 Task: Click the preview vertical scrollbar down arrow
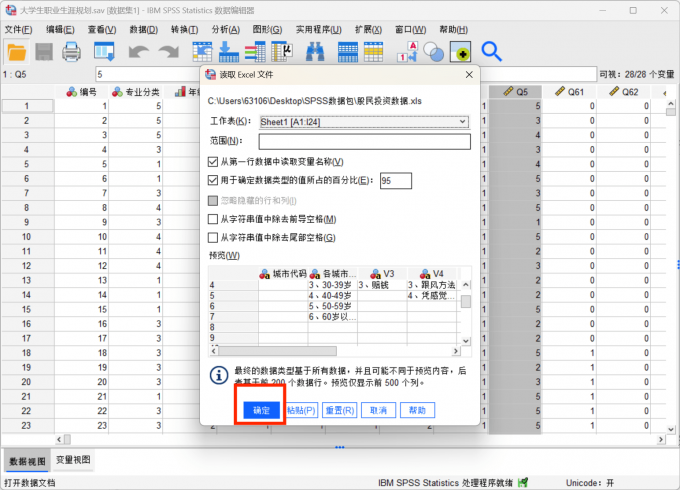click(x=466, y=341)
